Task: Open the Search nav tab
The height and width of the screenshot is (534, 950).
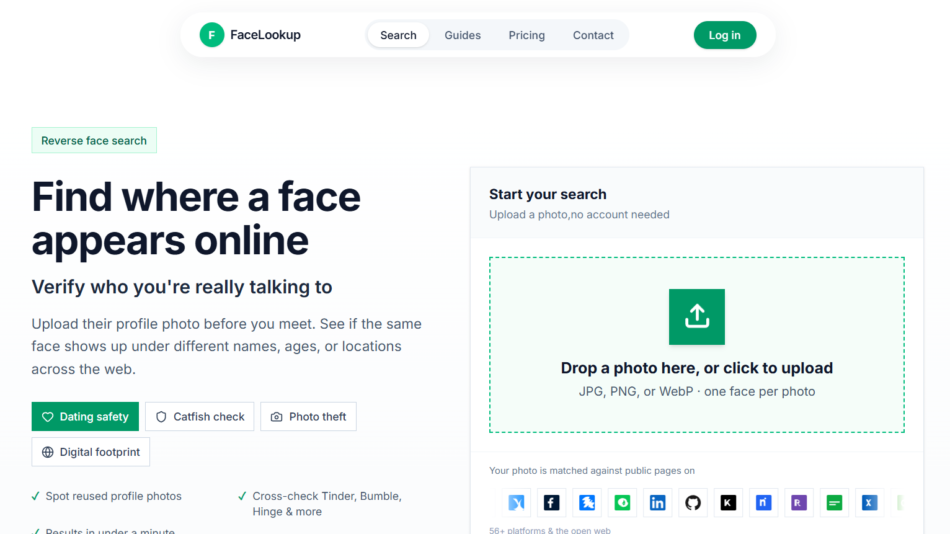Action: point(398,35)
